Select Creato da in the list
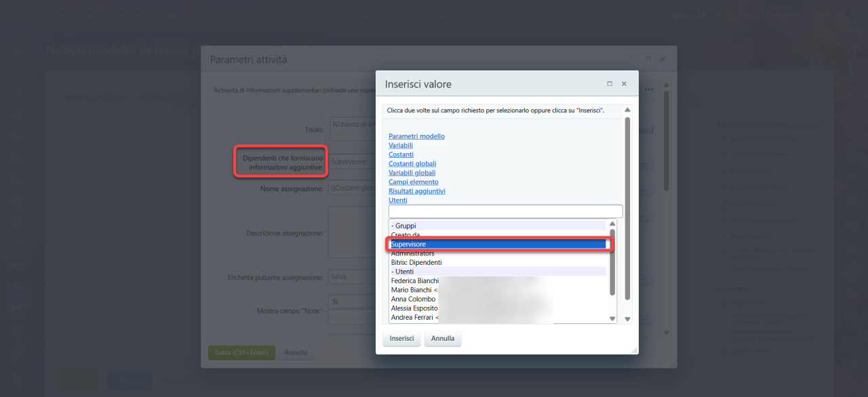The width and height of the screenshot is (868, 397). click(498, 235)
